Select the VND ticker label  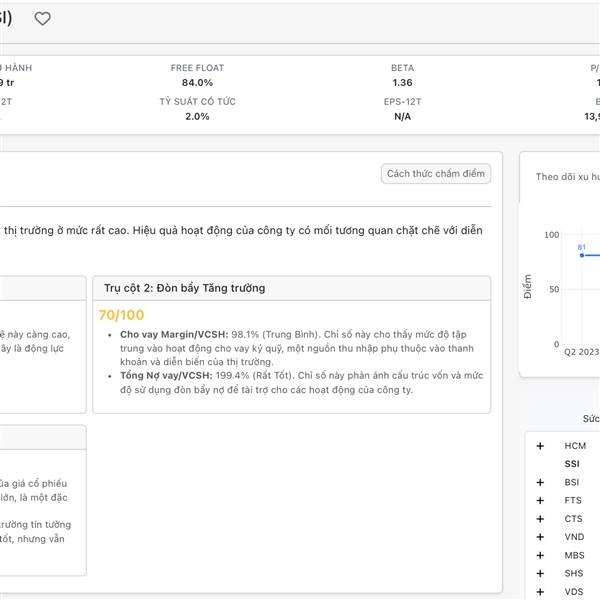click(574, 537)
